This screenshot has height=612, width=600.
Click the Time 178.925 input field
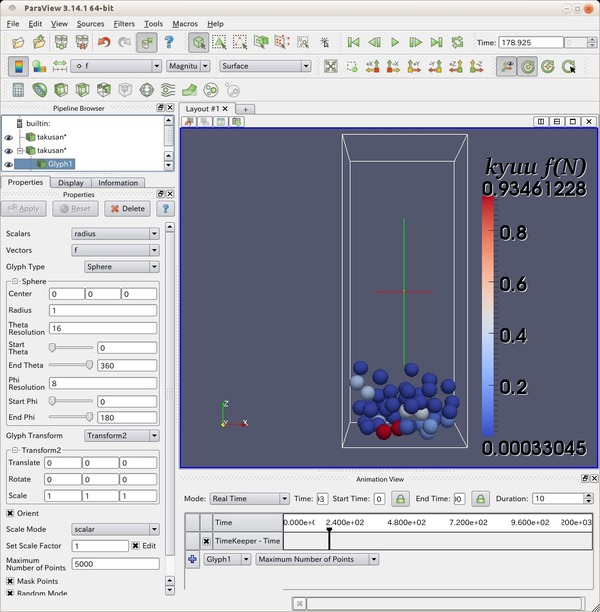pos(531,43)
